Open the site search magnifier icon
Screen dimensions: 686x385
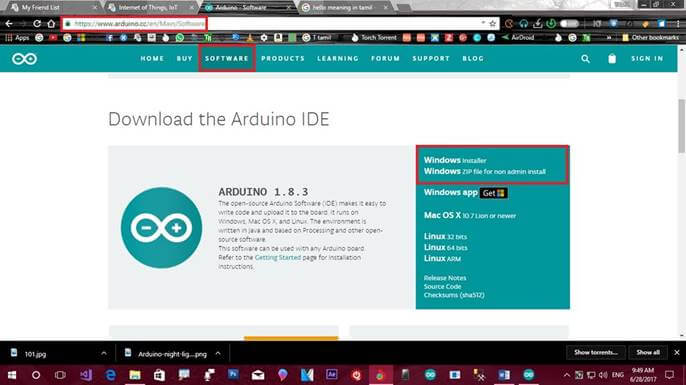tap(585, 59)
